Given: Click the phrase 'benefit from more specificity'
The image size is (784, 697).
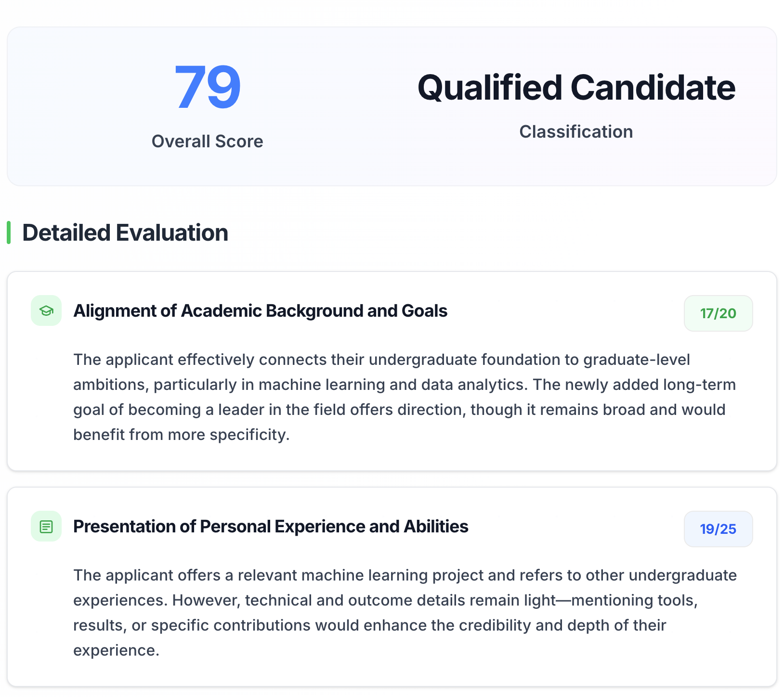Looking at the screenshot, I should click(181, 435).
